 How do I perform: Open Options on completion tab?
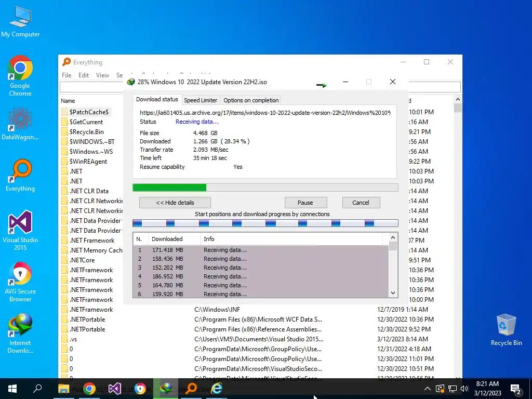coord(251,100)
